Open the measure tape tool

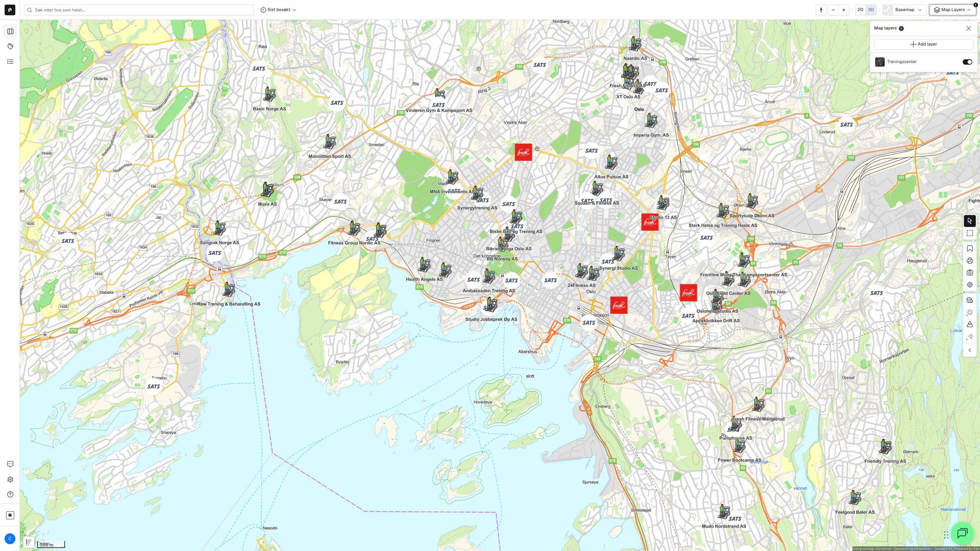(970, 300)
